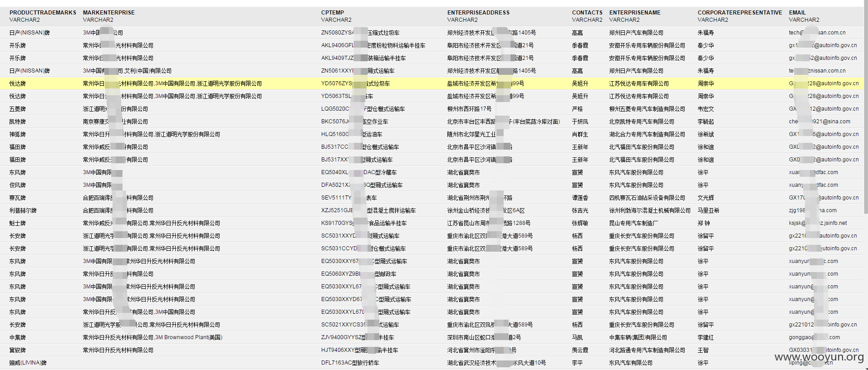Click the contact name 张吉光

(x=580, y=210)
